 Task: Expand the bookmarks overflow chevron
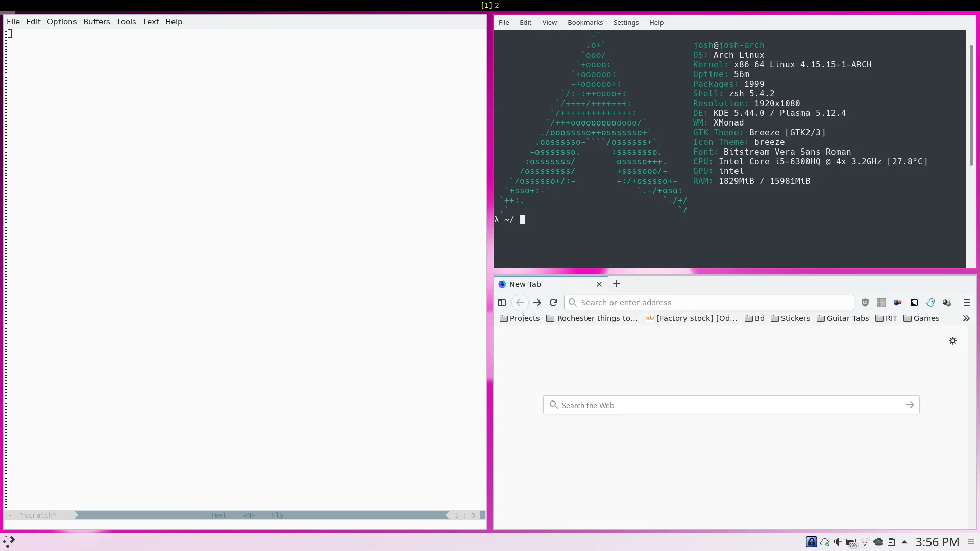pos(966,318)
